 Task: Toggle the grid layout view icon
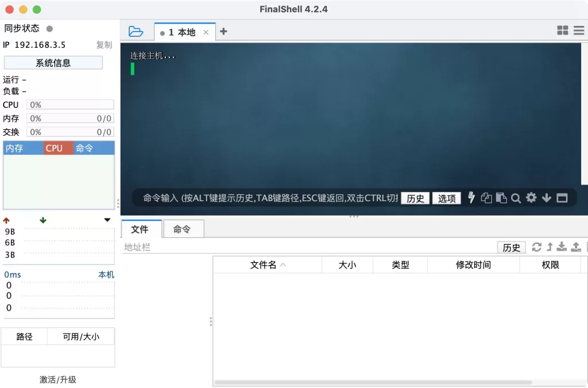pyautogui.click(x=563, y=30)
